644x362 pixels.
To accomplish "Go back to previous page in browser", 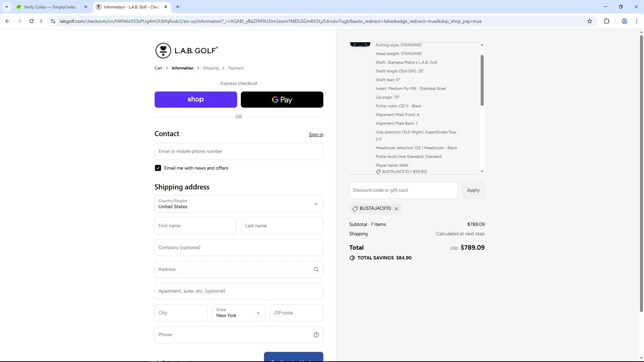I will point(7,21).
